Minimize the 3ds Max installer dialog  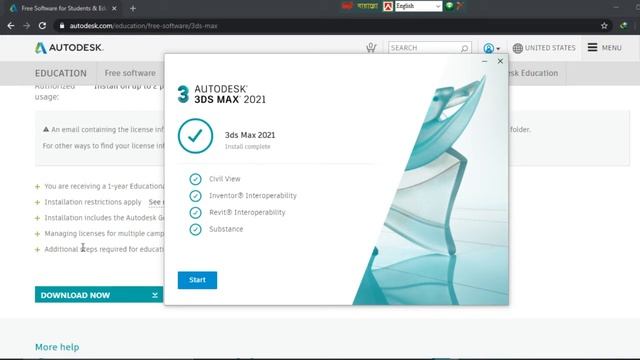484,61
